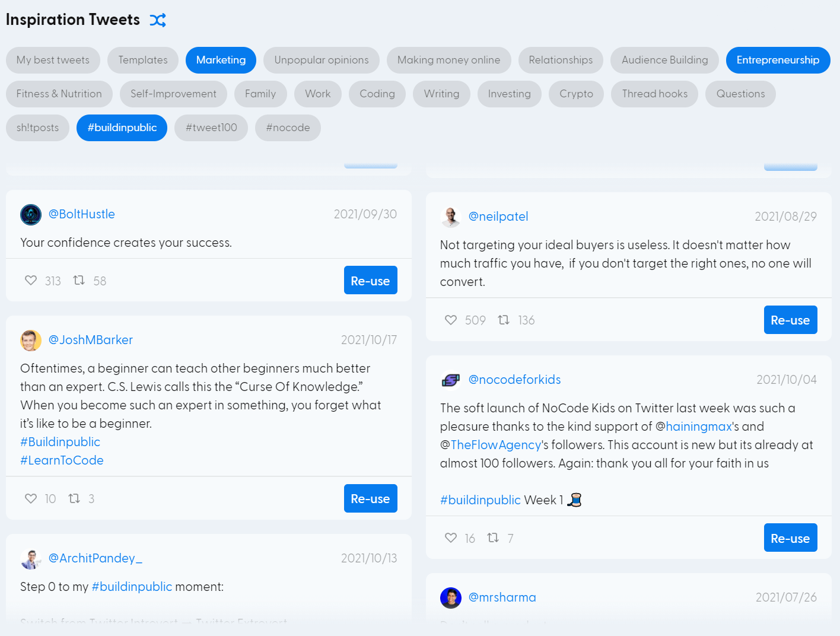Re-use the @neilpatel tweet
This screenshot has width=840, height=636.
click(x=790, y=320)
